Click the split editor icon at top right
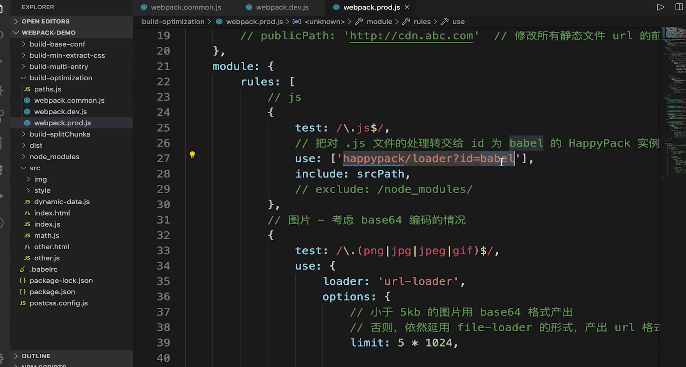This screenshot has height=367, width=686. pos(679,7)
